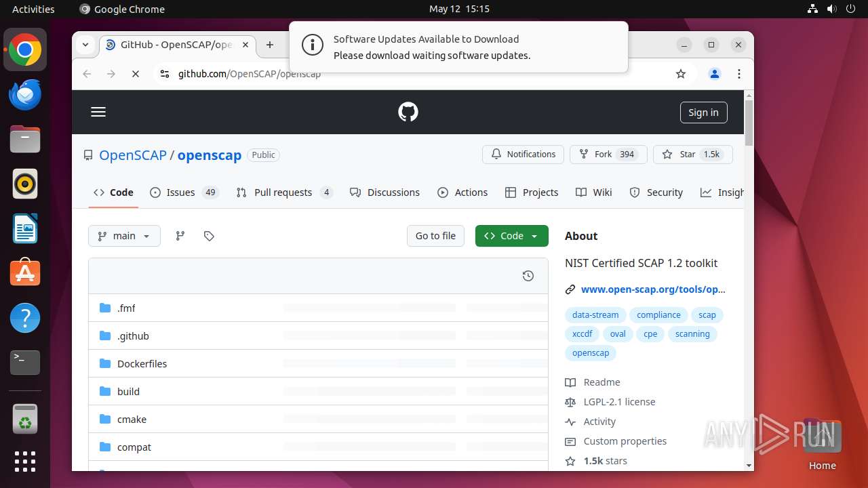Open the .fmf folder
Screen dimensions: 868x488
click(x=126, y=308)
